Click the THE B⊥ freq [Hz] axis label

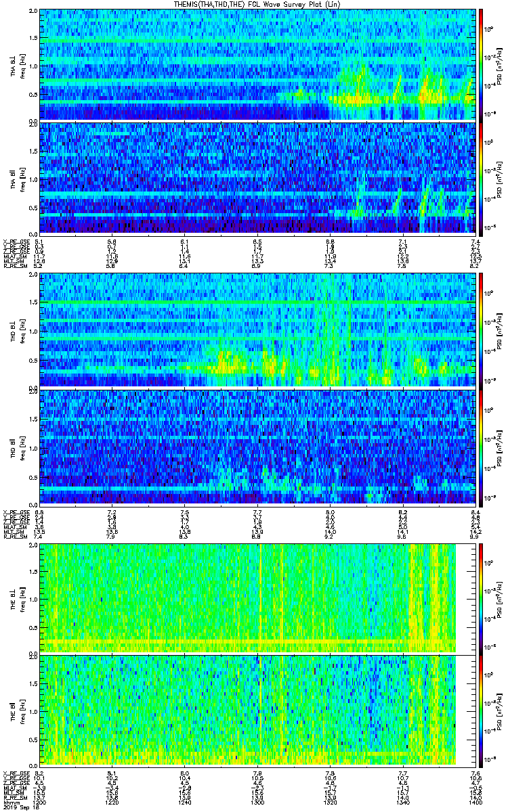[x=22, y=599]
